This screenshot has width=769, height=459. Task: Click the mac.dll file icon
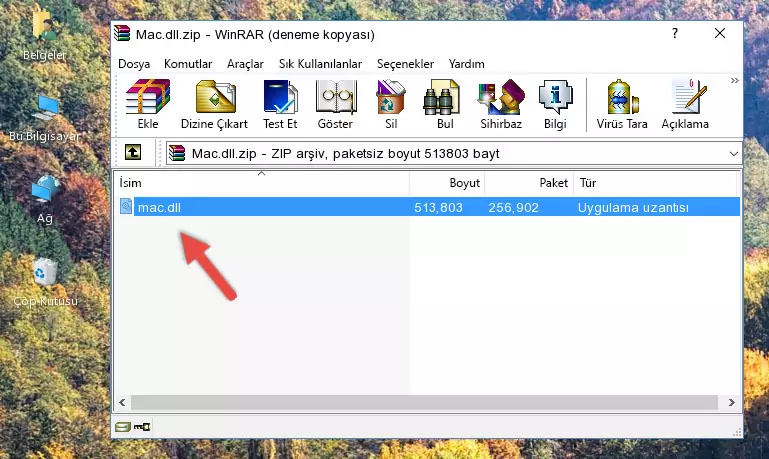[x=126, y=206]
